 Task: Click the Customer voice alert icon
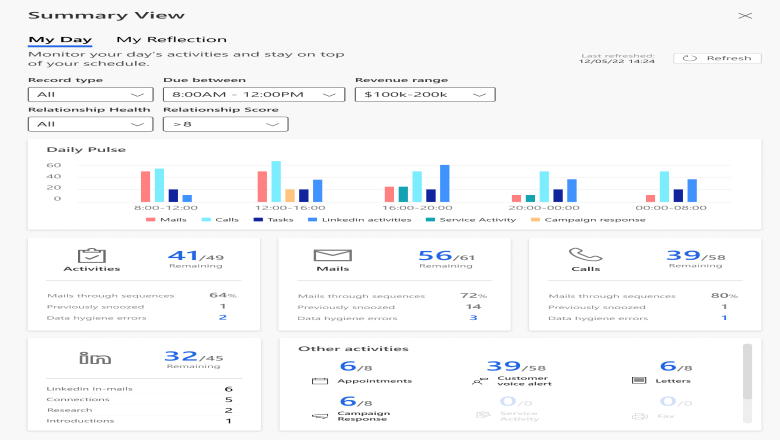476,382
